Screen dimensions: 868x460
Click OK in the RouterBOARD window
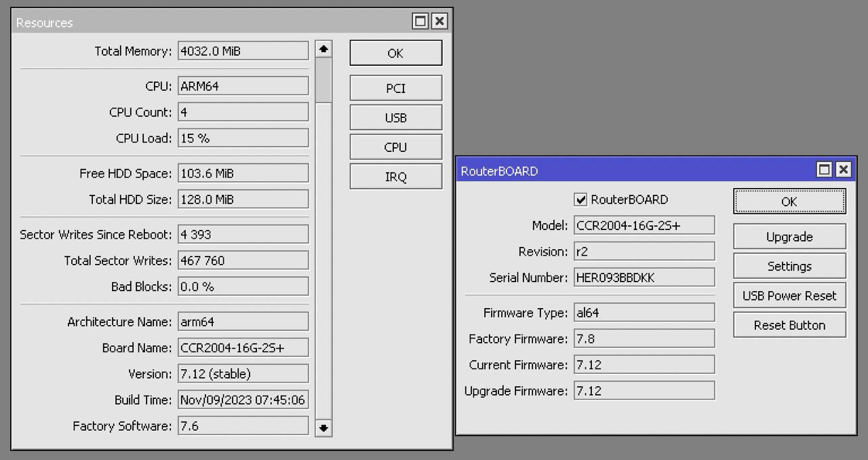coord(789,202)
